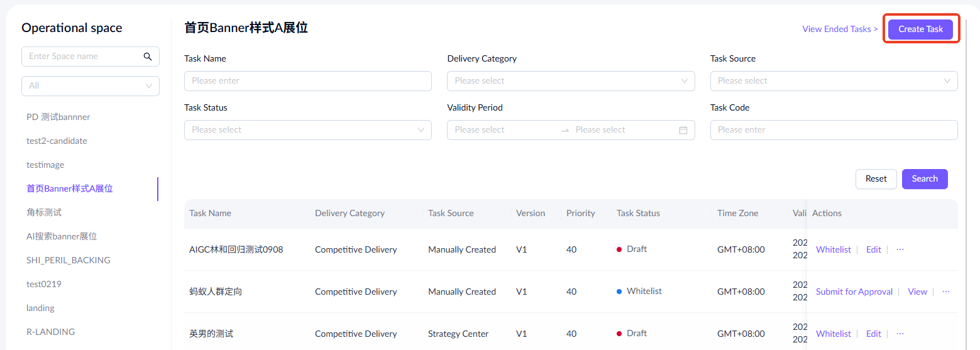
Task: Open more actions for AIGC林和回归测试0908 row
Action: pyautogui.click(x=900, y=249)
